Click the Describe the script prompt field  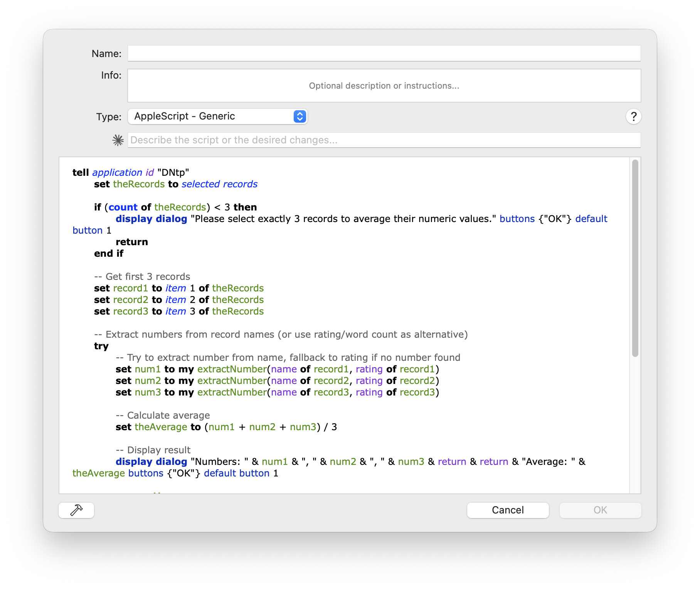(384, 140)
